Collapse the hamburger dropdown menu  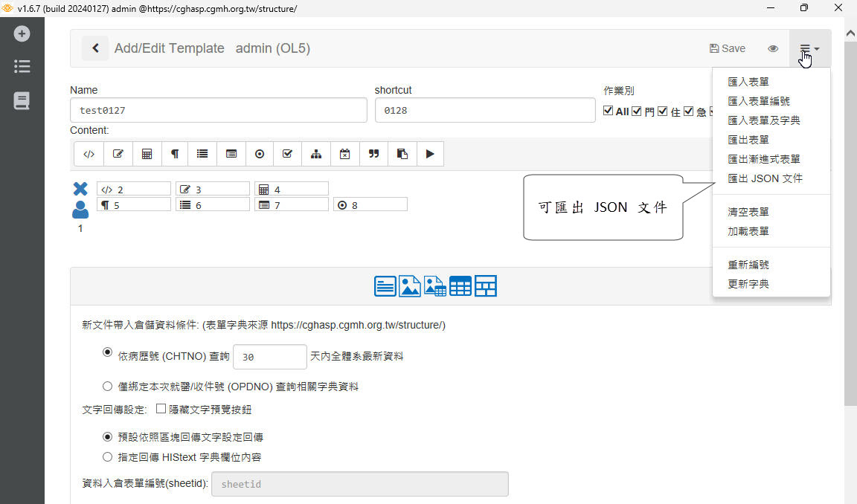pos(809,48)
